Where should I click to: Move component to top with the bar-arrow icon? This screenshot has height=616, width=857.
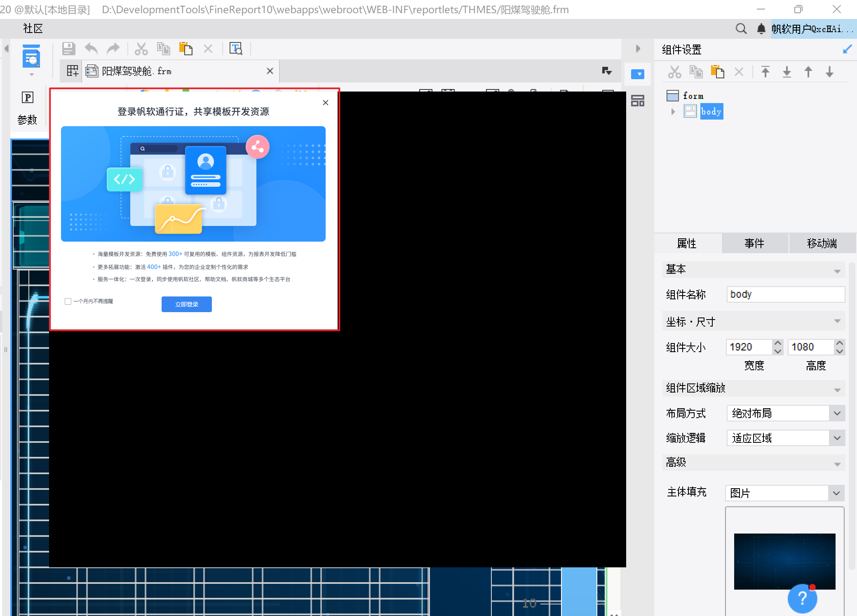(765, 72)
